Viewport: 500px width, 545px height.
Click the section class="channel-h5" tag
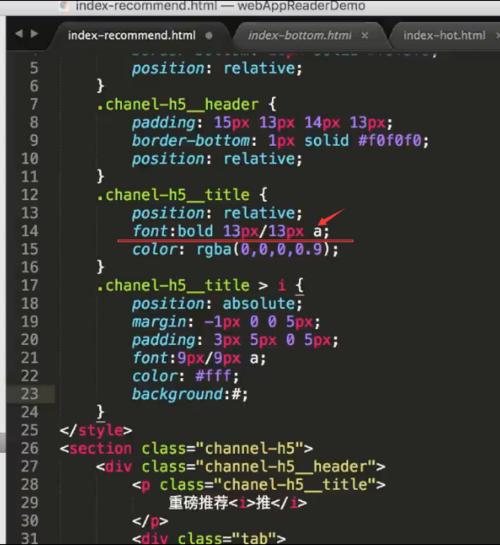pyautogui.click(x=186, y=448)
